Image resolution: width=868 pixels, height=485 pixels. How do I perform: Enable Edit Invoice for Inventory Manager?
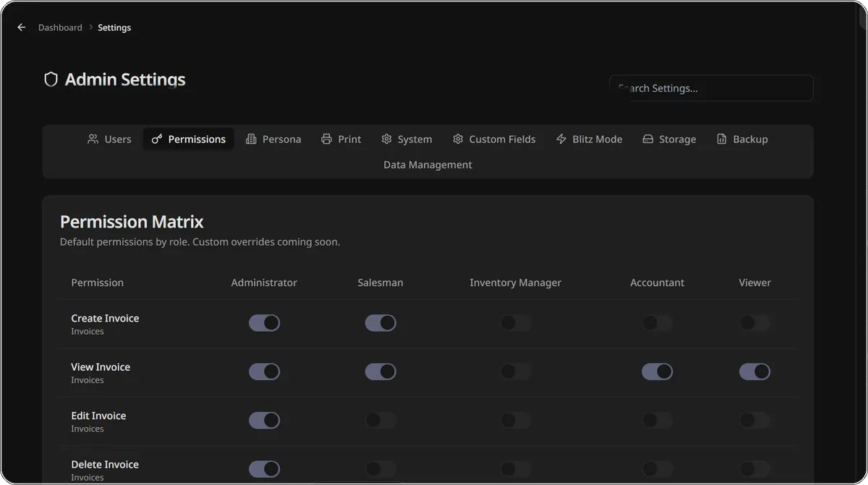click(x=516, y=420)
